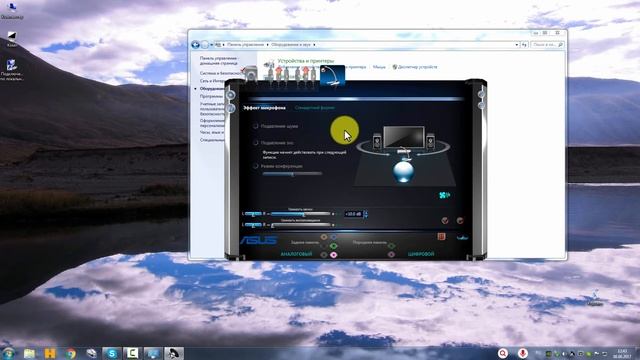
Task: Enable Режим конференции option
Action: tap(256, 166)
